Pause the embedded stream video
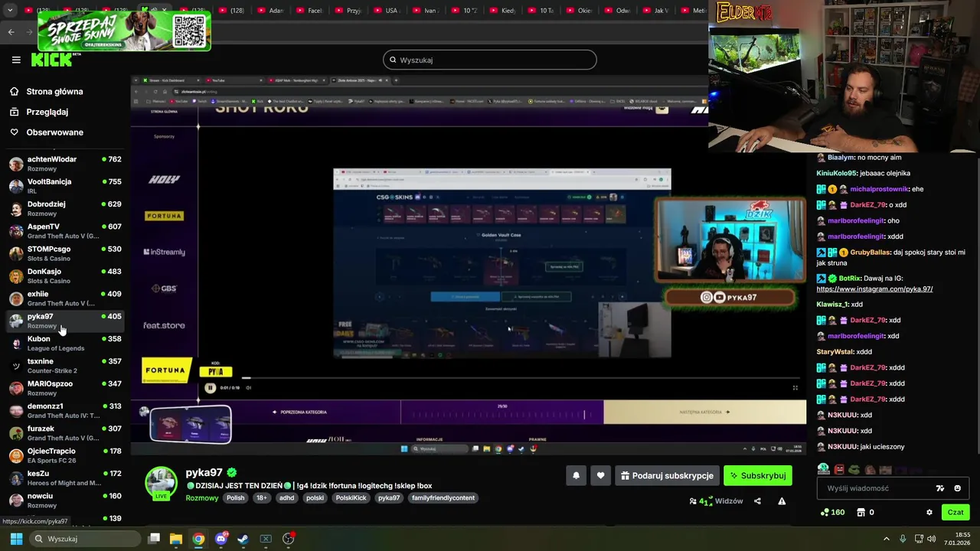Viewport: 980px width, 551px height. coord(210,388)
